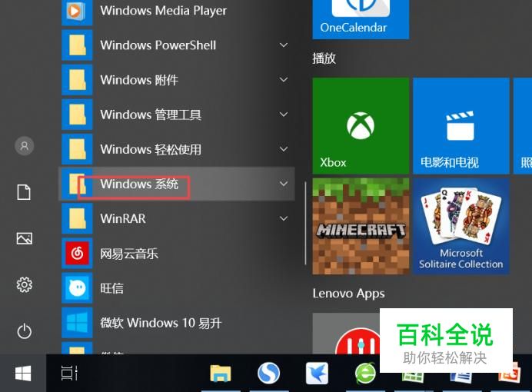Select the WinRAR label
Screen dimensions: 532x392
123,219
